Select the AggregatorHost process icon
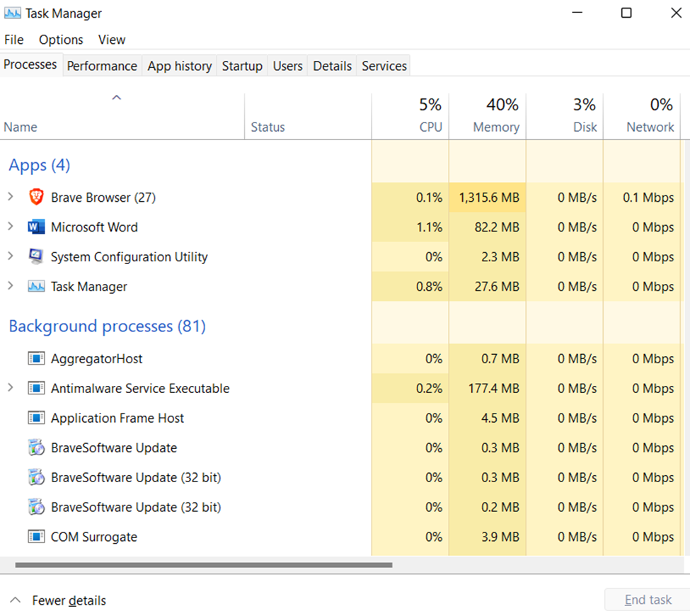This screenshot has height=616, width=690. pyautogui.click(x=36, y=359)
